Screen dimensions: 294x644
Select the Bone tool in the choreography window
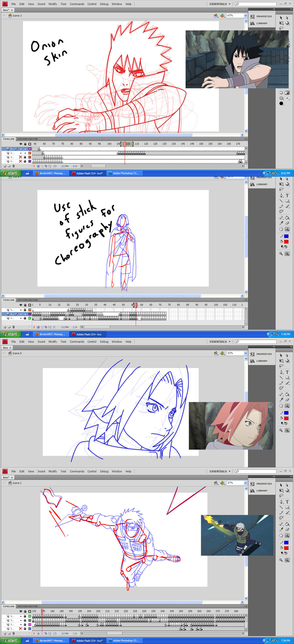[281, 218]
